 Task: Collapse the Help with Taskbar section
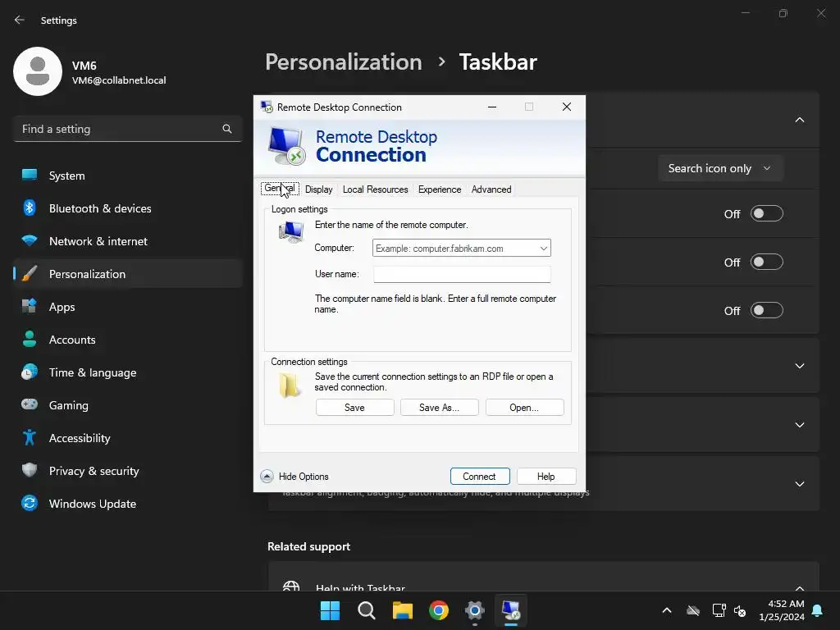pyautogui.click(x=800, y=587)
